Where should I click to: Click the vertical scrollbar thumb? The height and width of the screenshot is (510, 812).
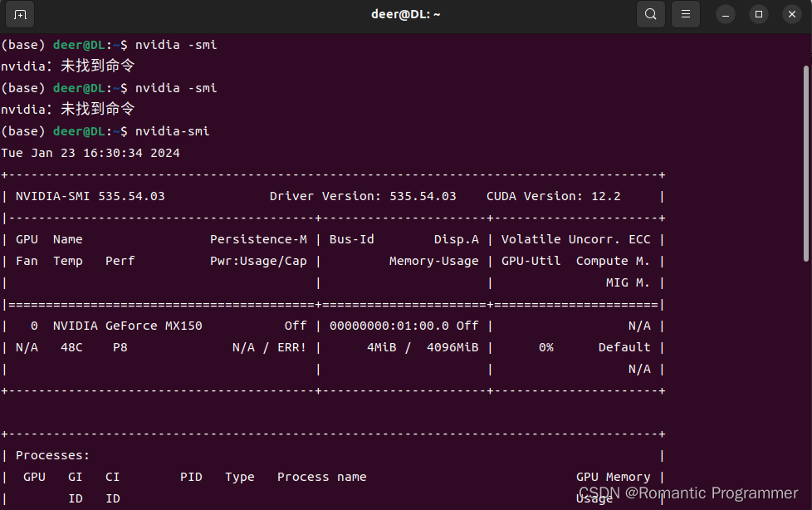click(806, 164)
